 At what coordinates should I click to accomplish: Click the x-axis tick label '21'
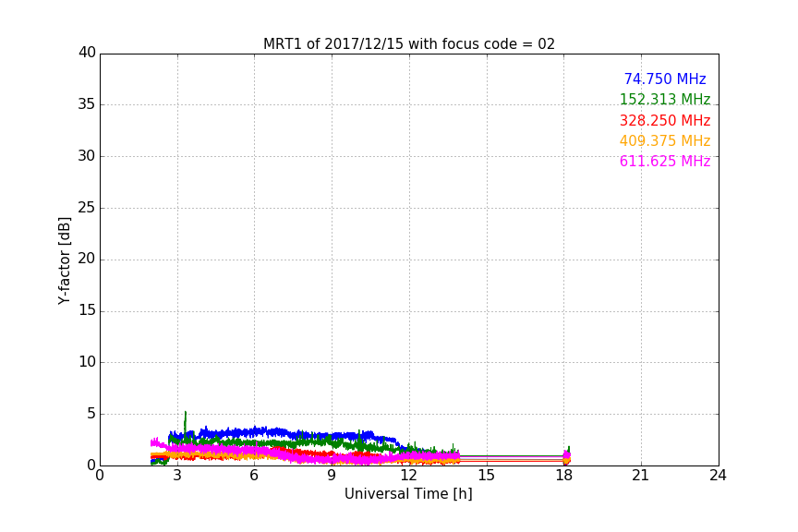click(641, 476)
